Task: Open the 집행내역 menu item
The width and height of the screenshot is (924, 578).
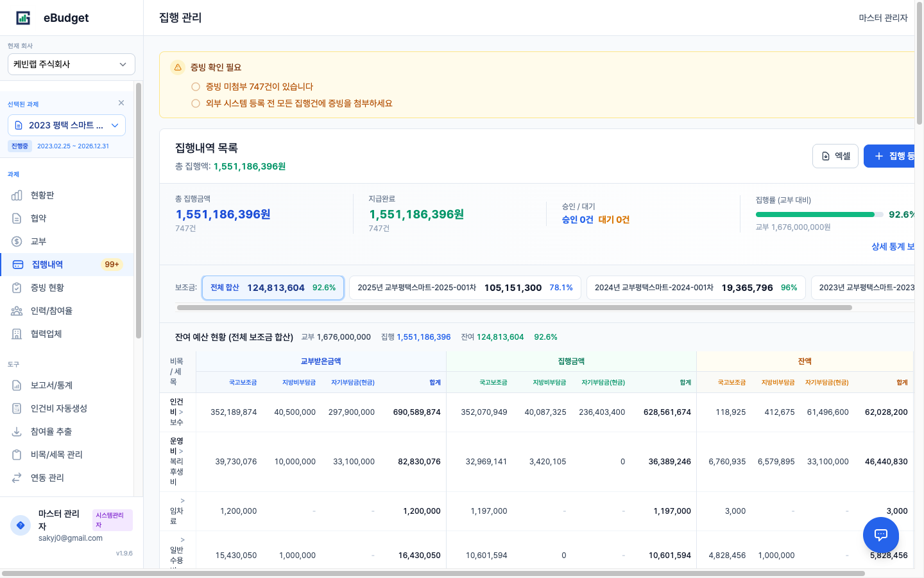Action: pyautogui.click(x=47, y=265)
